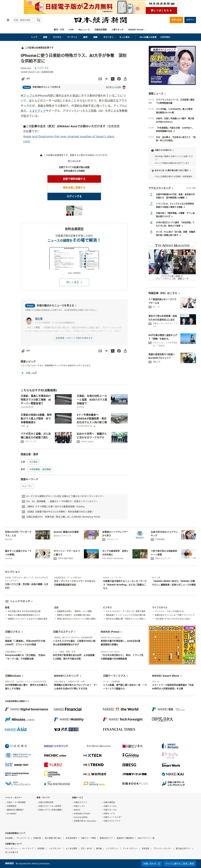The width and height of the screenshot is (201, 868).
Task: Open the NIKKEI Mobility logo link
Action: (69, 719)
